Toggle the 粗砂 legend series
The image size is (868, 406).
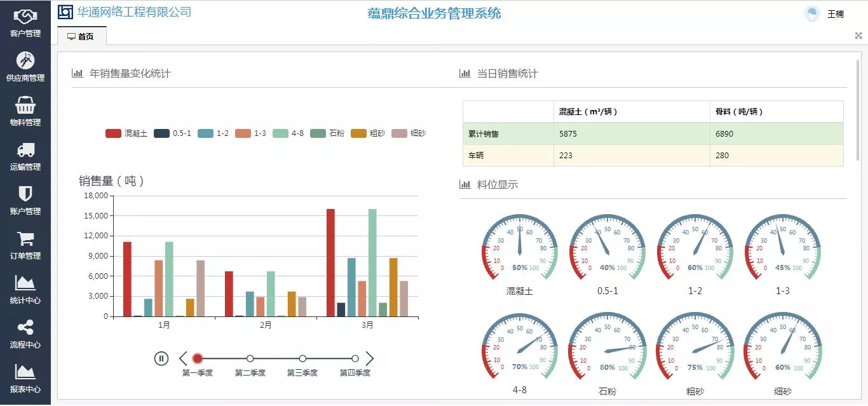[x=368, y=133]
